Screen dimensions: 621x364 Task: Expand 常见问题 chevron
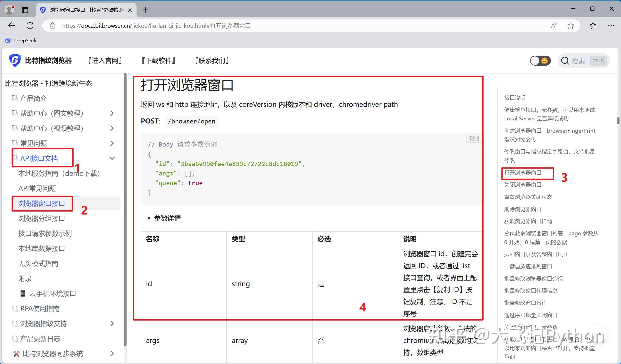112,143
